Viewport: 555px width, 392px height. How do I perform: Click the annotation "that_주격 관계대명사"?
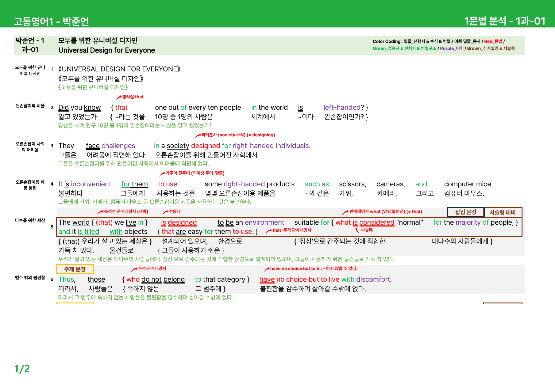(x=292, y=230)
